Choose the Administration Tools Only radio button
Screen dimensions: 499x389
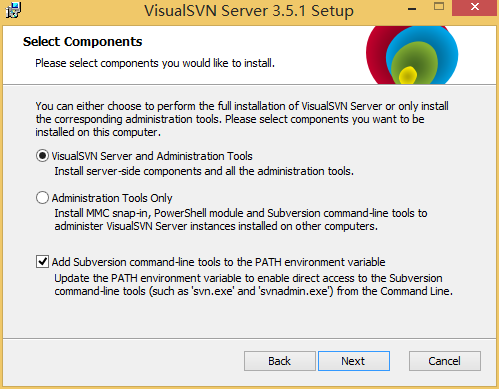point(42,198)
